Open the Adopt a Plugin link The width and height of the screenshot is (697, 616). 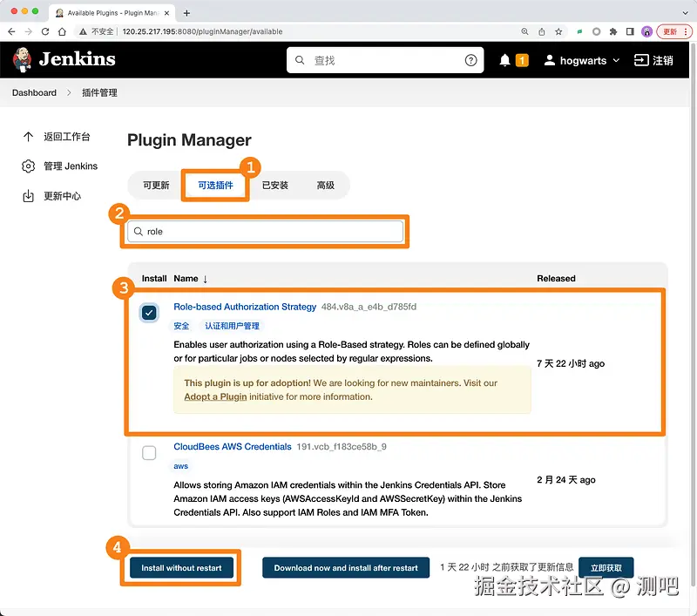[x=215, y=396]
